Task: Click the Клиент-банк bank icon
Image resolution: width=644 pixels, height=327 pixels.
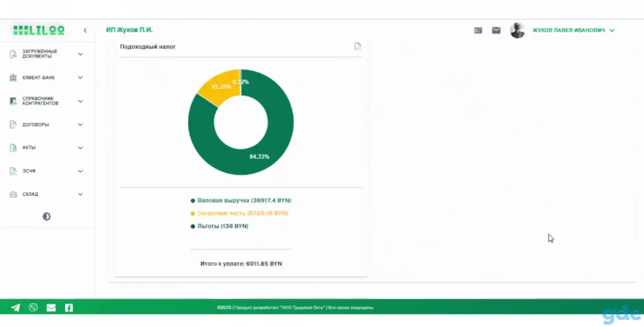Action: pyautogui.click(x=13, y=78)
